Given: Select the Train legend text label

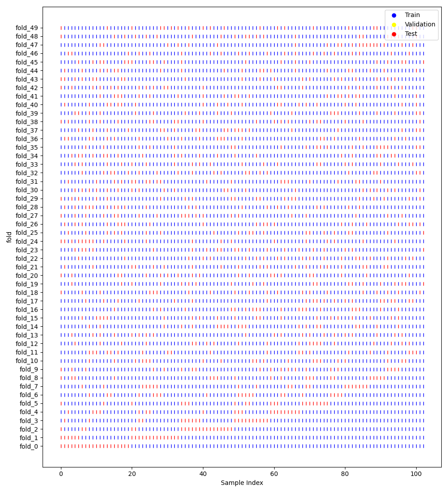Looking at the screenshot, I should [x=412, y=15].
